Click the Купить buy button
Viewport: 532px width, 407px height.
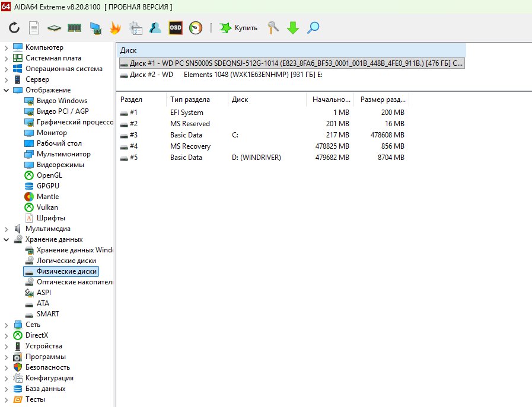point(238,28)
